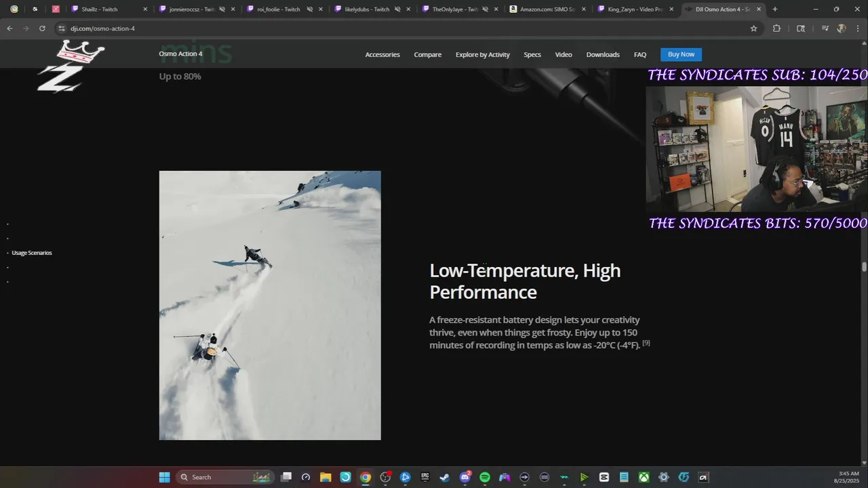Screen dimensions: 868x488
Task: Open a new browser tab
Action: tap(775, 9)
